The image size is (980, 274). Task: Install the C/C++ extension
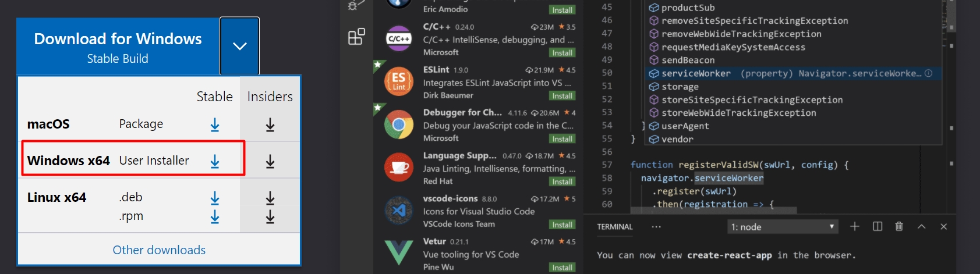coord(562,53)
